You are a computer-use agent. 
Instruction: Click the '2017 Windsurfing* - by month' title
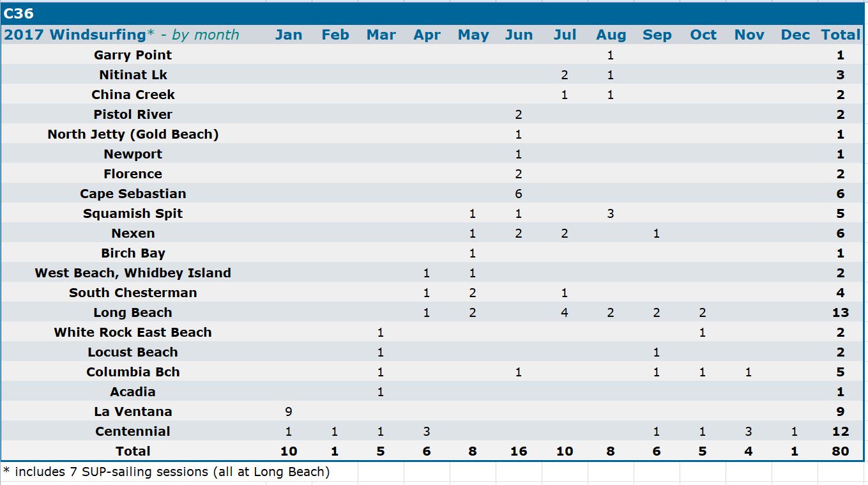[x=121, y=35]
